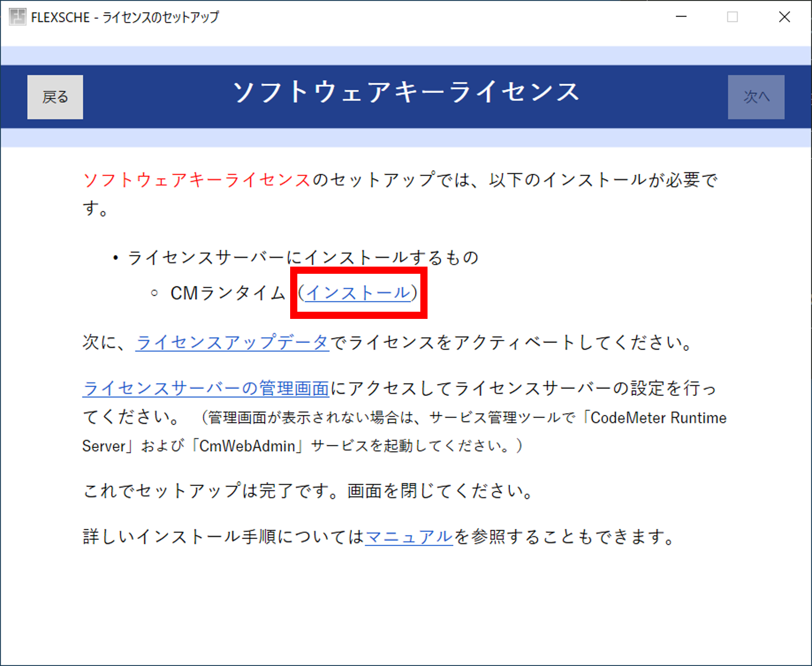Click the greyed-out maximize button
812x666 pixels.
pyautogui.click(x=733, y=17)
